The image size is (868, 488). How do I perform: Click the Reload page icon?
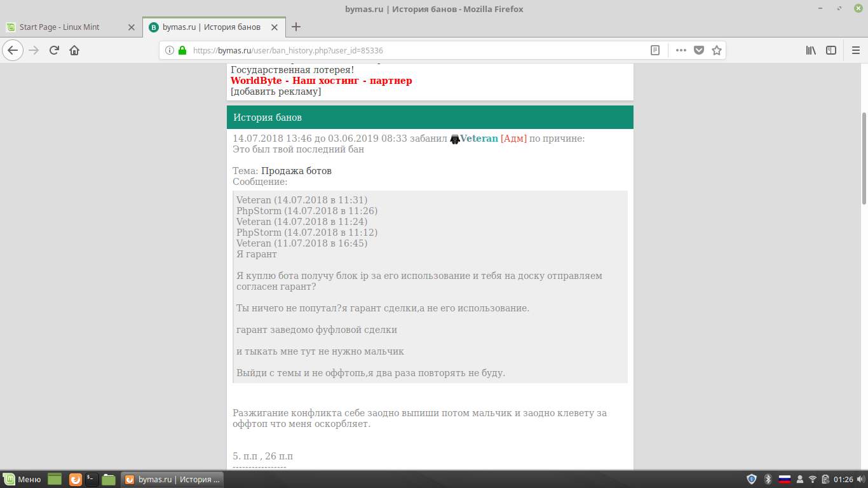click(55, 50)
